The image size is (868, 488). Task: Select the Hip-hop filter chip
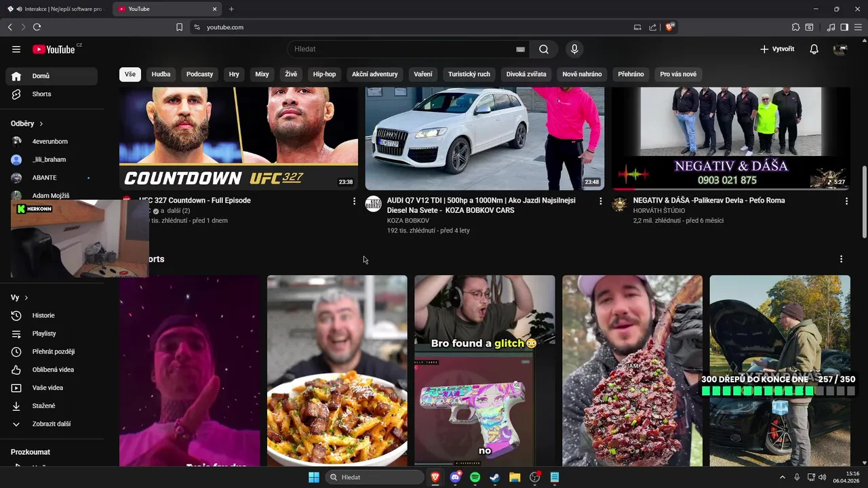(325, 74)
